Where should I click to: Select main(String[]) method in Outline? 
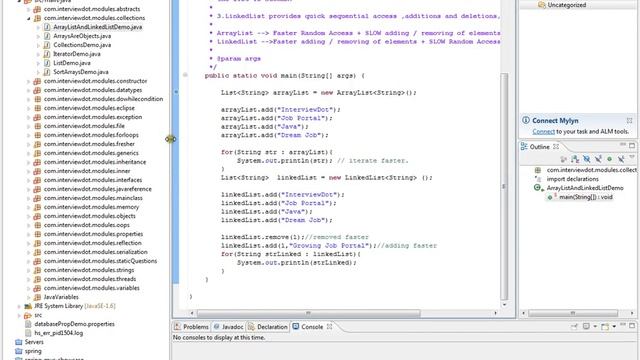point(585,197)
